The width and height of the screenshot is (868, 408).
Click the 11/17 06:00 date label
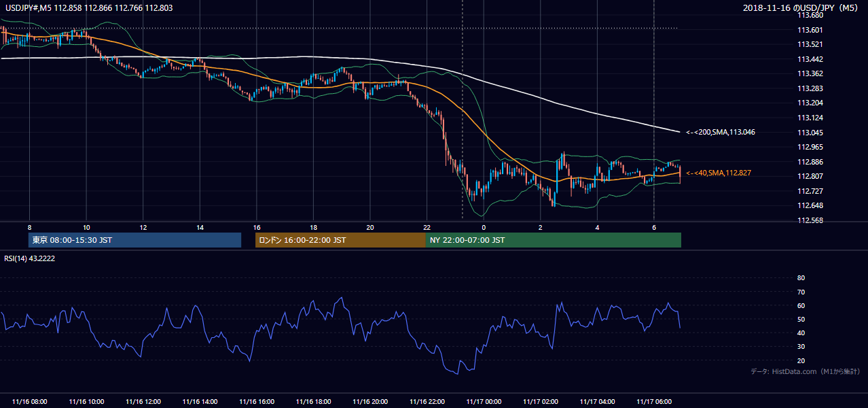pyautogui.click(x=653, y=402)
